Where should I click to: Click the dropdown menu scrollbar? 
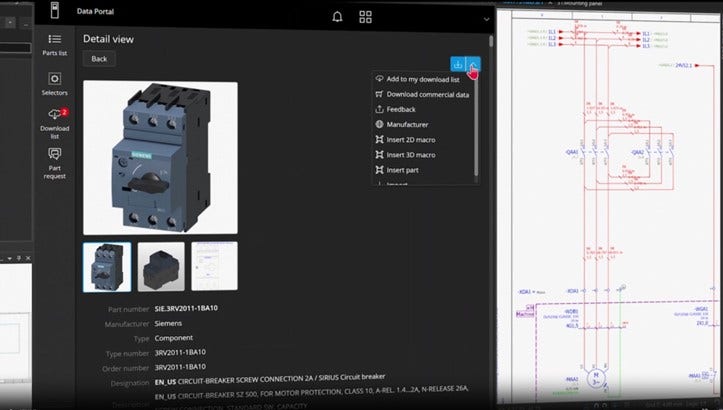[476, 126]
